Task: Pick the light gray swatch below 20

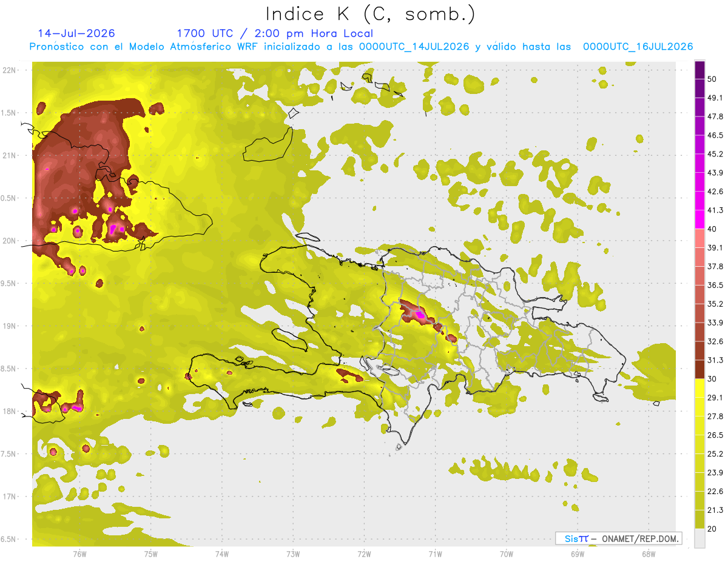Action: (700, 538)
